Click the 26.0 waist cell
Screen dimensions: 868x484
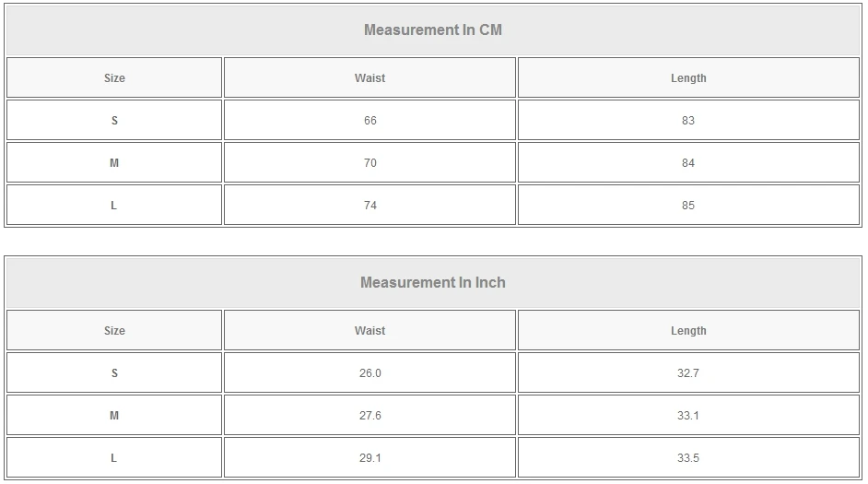tap(369, 373)
